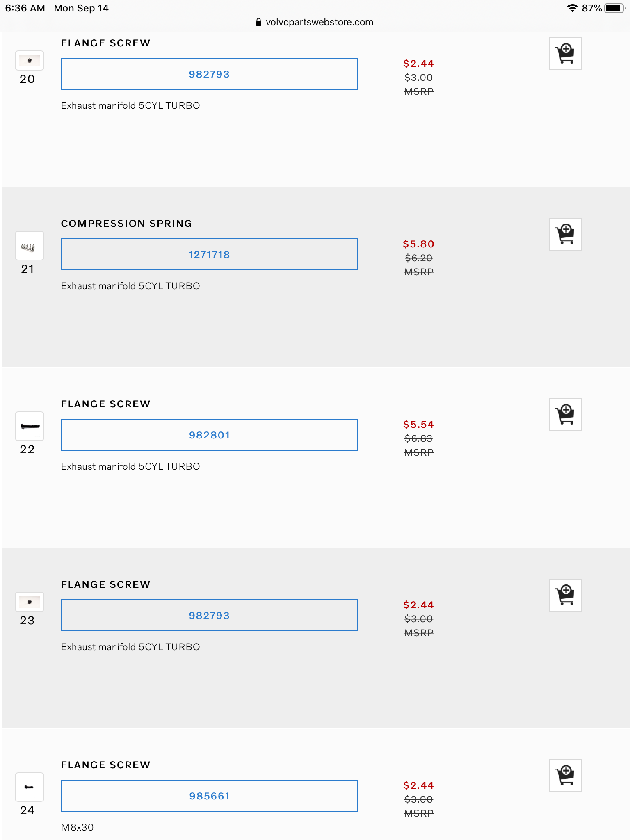Tap the lock icon beside the URL
This screenshot has width=630, height=840.
point(258,22)
